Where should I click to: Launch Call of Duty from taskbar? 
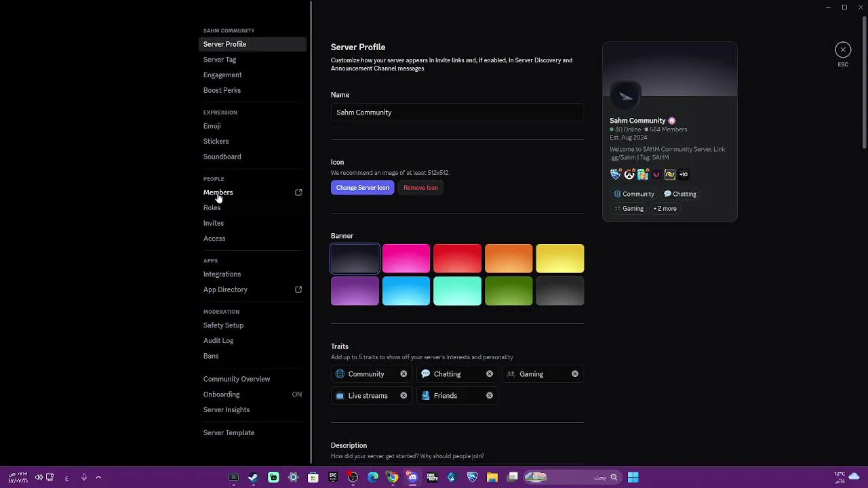click(433, 477)
